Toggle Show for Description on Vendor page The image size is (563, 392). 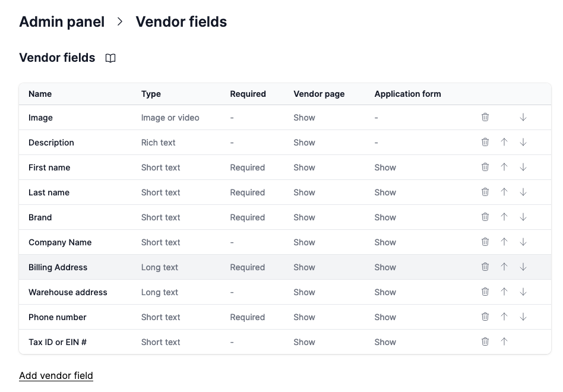pyautogui.click(x=304, y=142)
